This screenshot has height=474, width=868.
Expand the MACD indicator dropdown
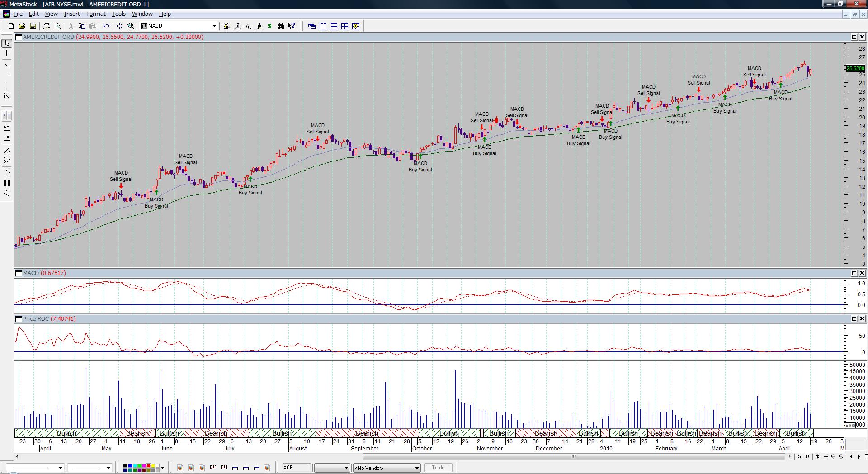pos(214,26)
